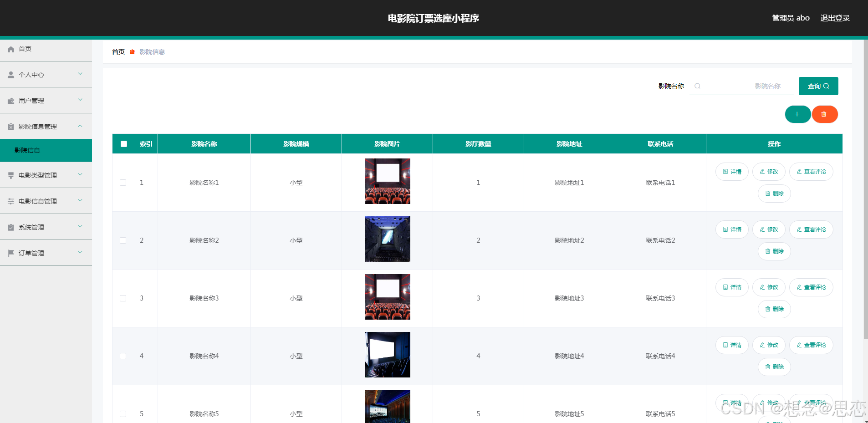Click 查看评论 for 影院名称3
868x423 pixels.
(x=811, y=287)
